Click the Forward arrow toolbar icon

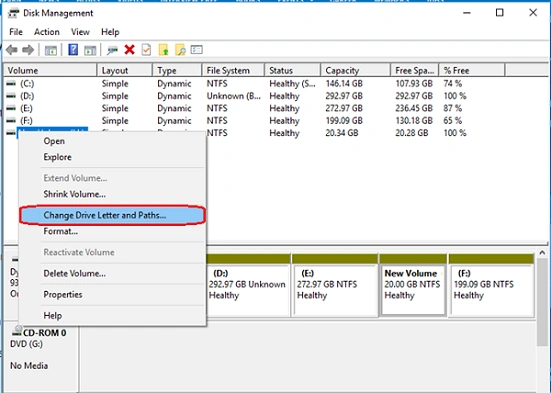[x=28, y=50]
